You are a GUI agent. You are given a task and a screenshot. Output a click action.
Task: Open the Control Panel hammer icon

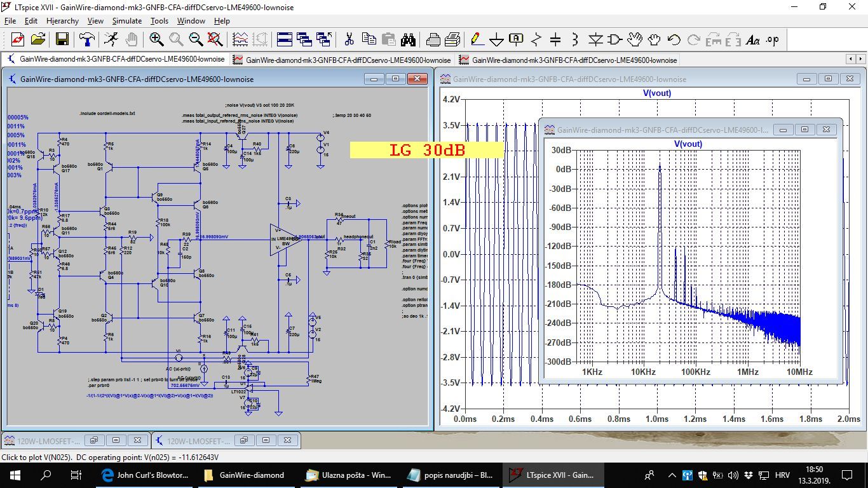(86, 39)
